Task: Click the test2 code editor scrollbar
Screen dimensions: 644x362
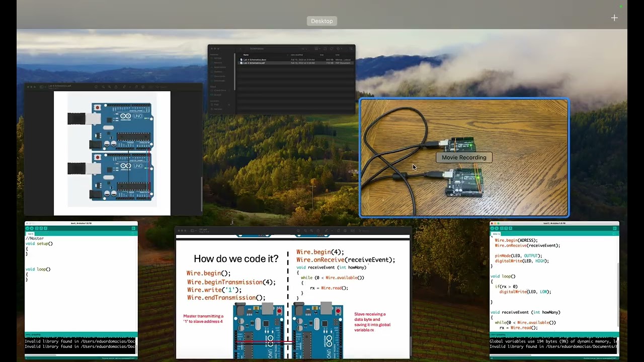Action: coord(617,294)
